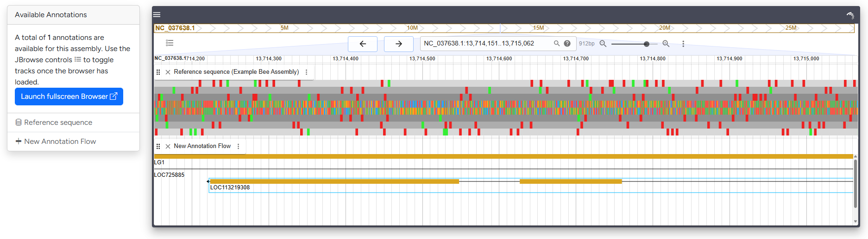Open the view options three-dot menu

pos(683,44)
